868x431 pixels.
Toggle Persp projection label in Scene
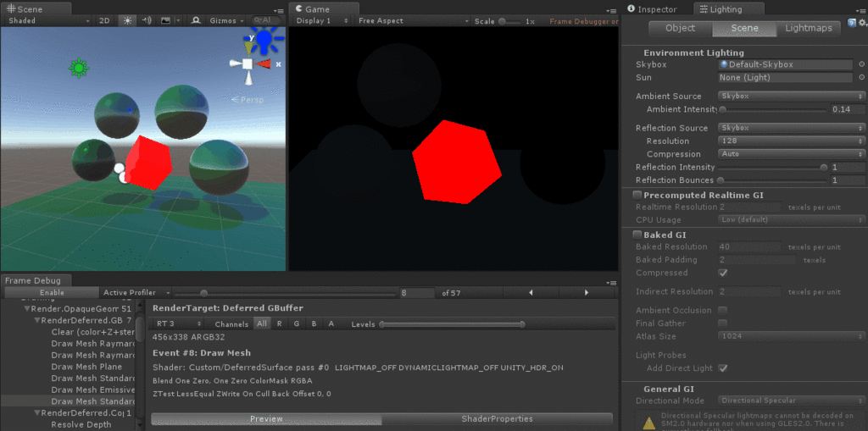(248, 100)
